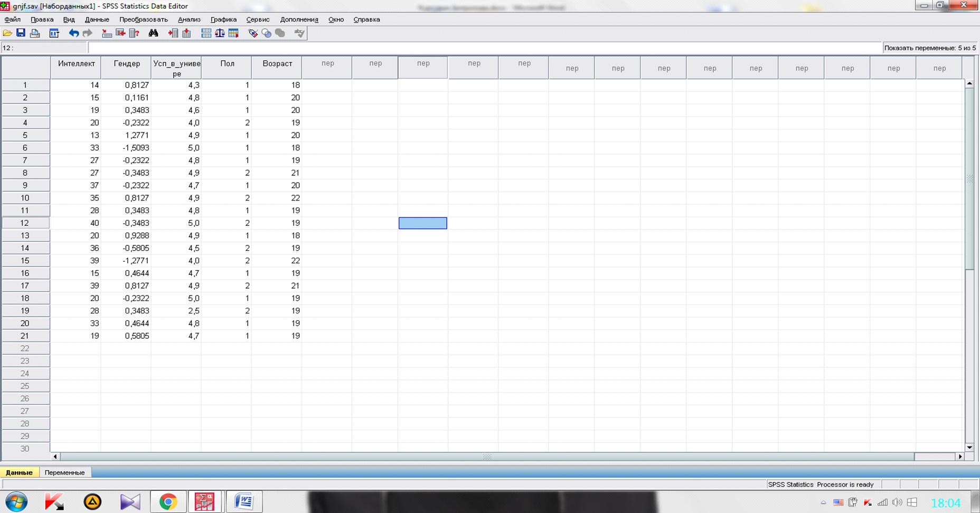The image size is (980, 513).
Task: Select the Усп_в_униве cell with value 2,5
Action: tap(176, 311)
